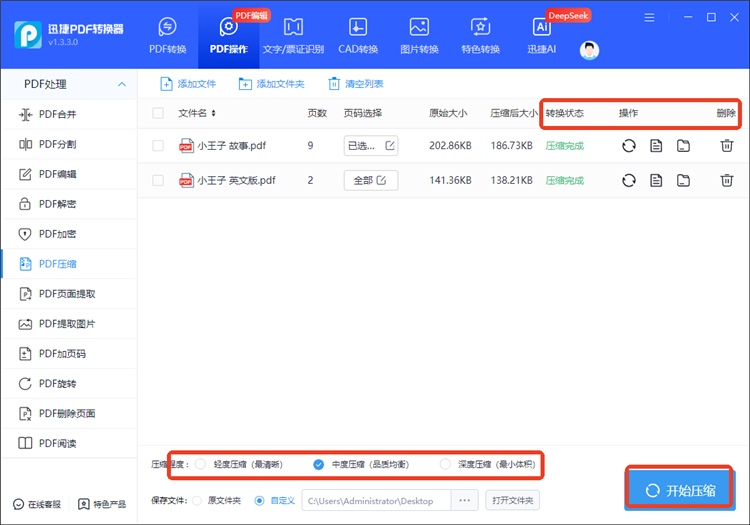Click the 小王子 故事.pdf file name

232,145
